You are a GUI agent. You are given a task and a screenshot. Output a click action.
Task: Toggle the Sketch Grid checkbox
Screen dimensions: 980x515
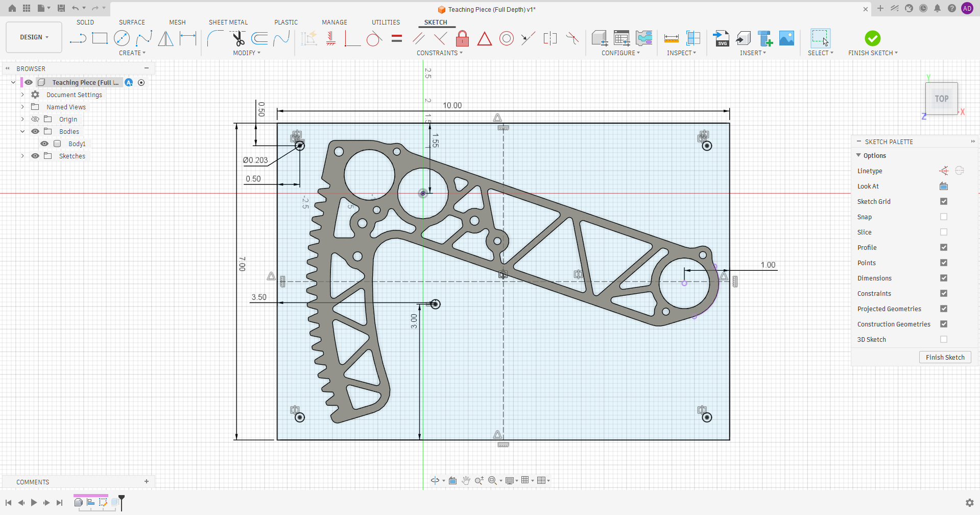tap(944, 201)
